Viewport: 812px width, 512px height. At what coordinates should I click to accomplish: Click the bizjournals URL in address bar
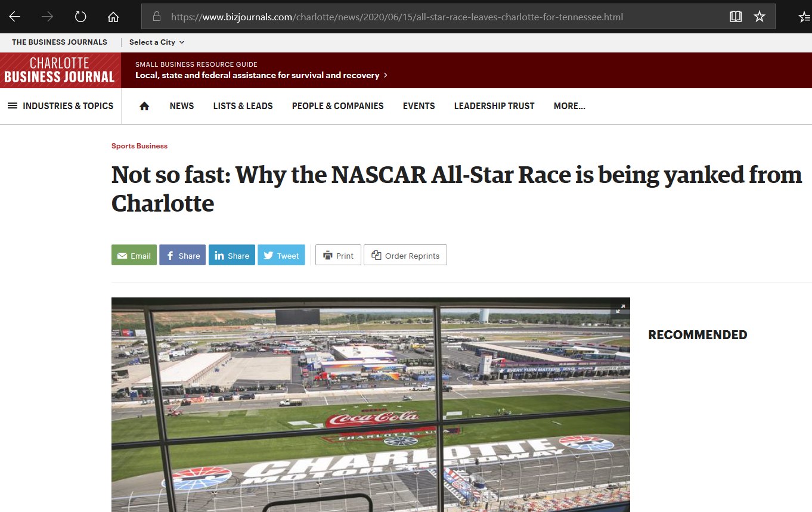[397, 17]
